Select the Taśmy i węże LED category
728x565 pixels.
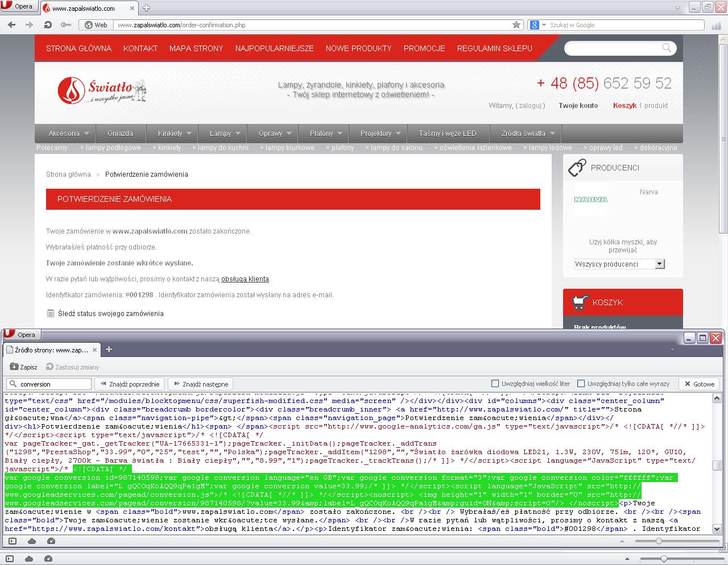point(448,134)
